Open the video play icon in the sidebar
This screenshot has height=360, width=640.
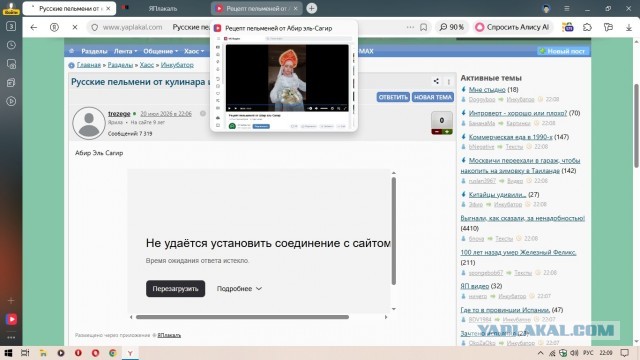tap(11, 101)
